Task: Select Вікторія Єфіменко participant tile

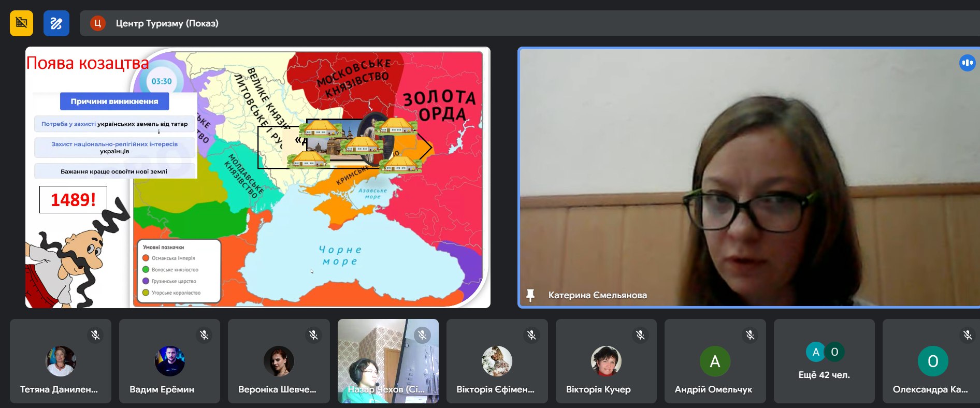Action: click(x=497, y=361)
